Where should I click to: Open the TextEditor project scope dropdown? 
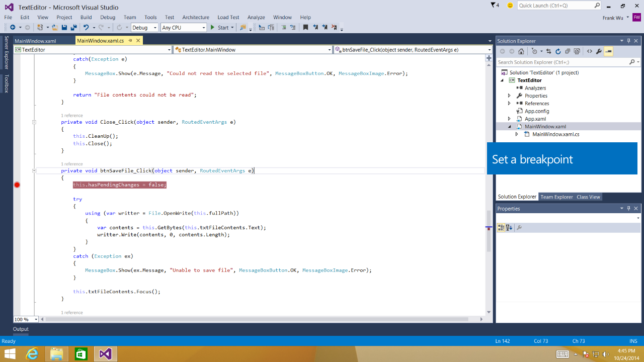click(169, 50)
